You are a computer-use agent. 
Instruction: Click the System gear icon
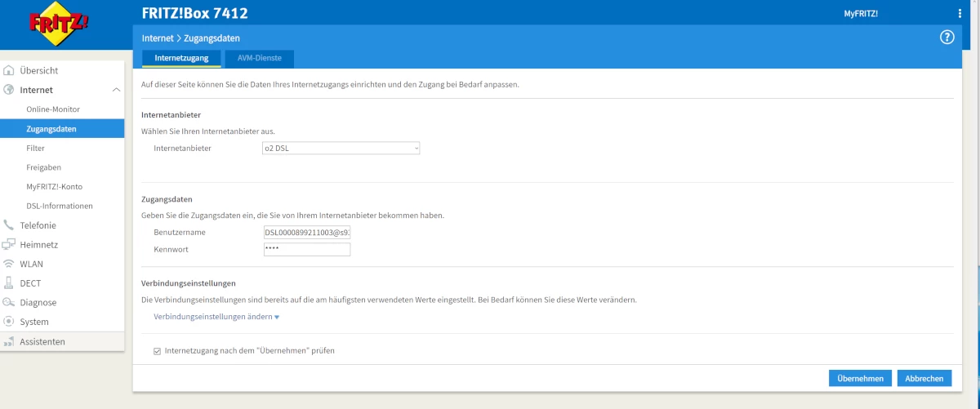point(10,322)
